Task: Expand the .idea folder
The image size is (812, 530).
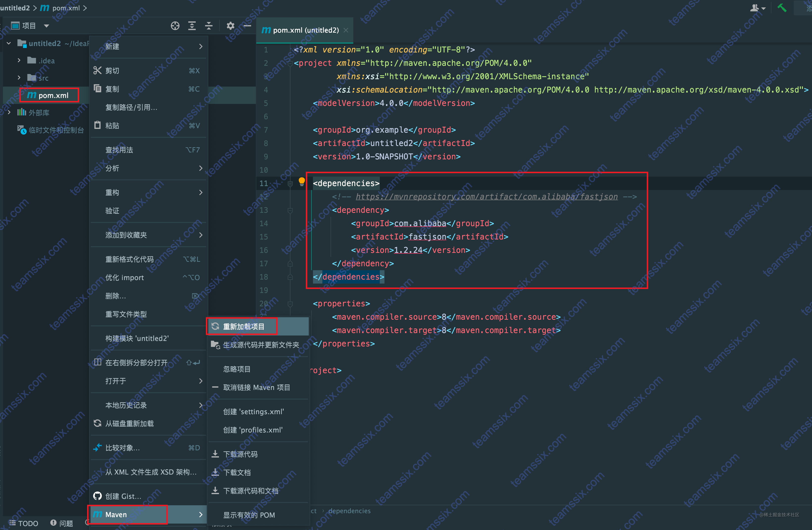Action: [x=19, y=60]
